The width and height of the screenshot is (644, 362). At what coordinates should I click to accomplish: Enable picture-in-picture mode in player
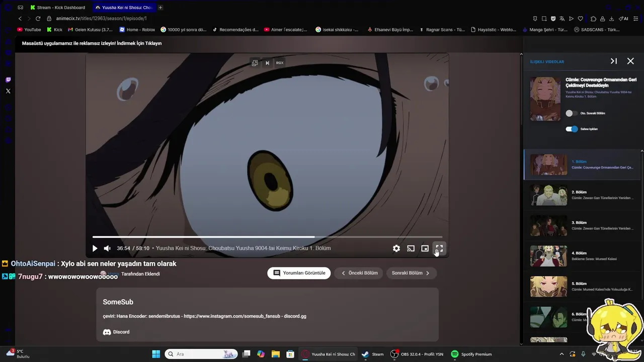point(425,248)
